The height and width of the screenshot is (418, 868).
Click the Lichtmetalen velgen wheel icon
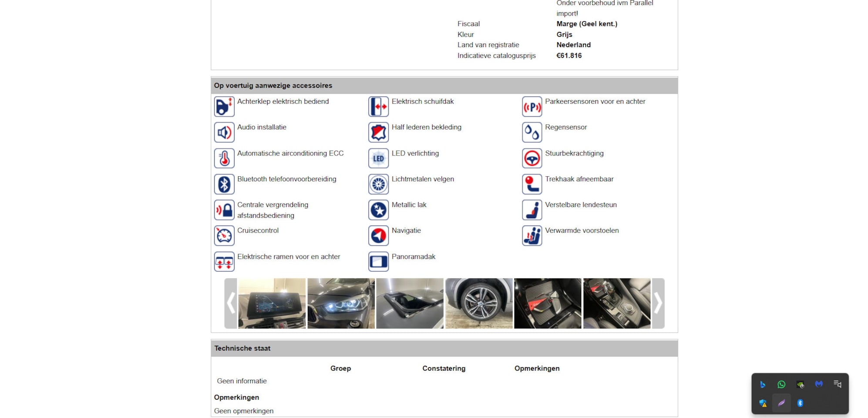pyautogui.click(x=378, y=184)
